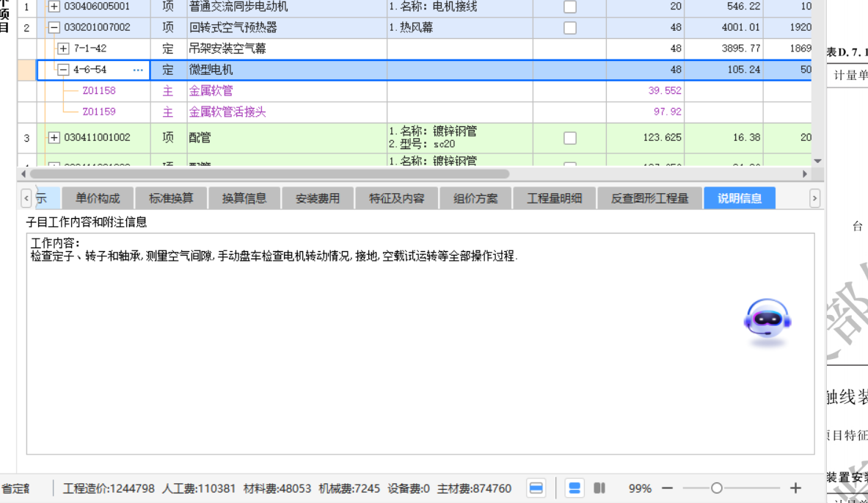Open the 单价构成 tab
The width and height of the screenshot is (868, 503).
click(x=98, y=198)
